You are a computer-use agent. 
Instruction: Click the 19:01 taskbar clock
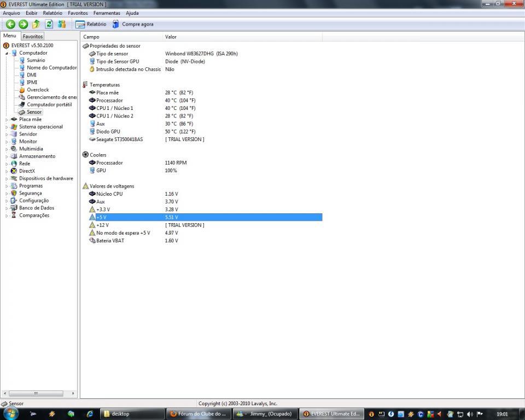(502, 415)
